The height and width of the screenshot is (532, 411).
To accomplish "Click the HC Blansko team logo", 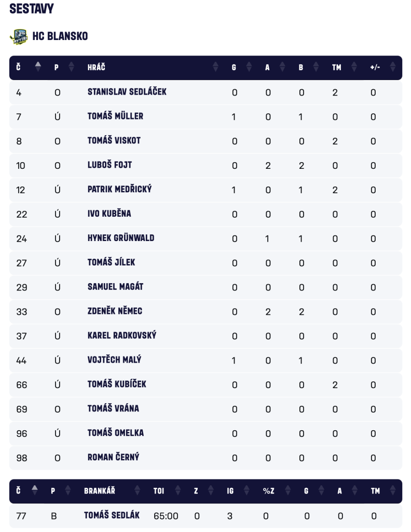I will point(19,36).
